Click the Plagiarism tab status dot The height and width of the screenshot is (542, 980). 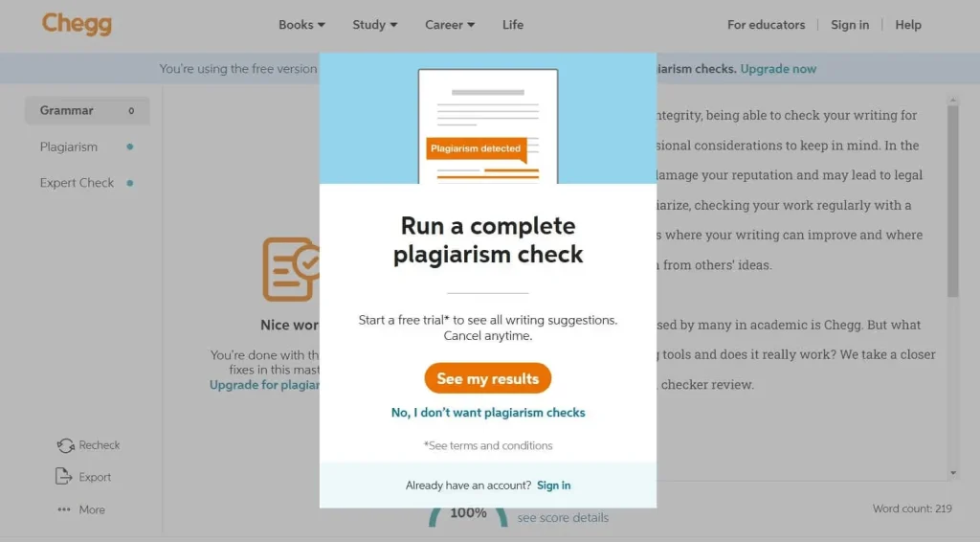pyautogui.click(x=130, y=147)
